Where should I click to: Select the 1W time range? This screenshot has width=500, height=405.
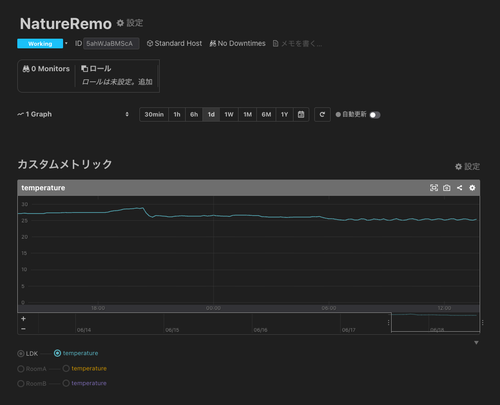pos(229,114)
